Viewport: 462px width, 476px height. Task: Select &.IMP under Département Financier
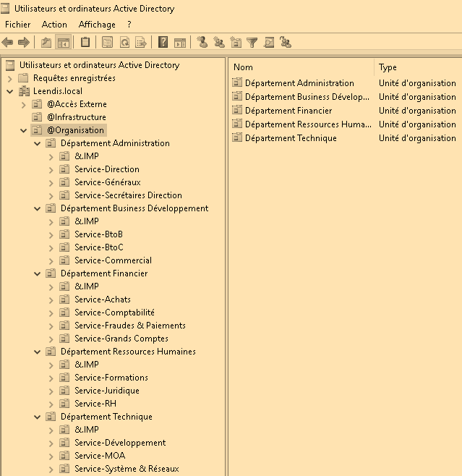87,286
